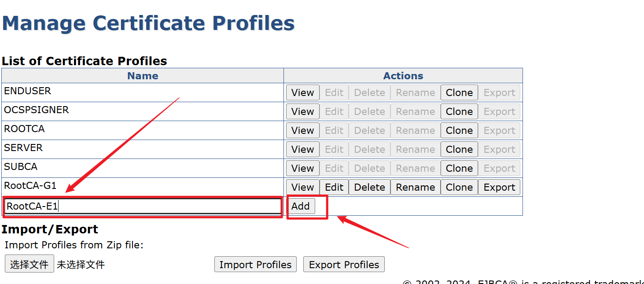View the RootCA-G1 profile

302,187
